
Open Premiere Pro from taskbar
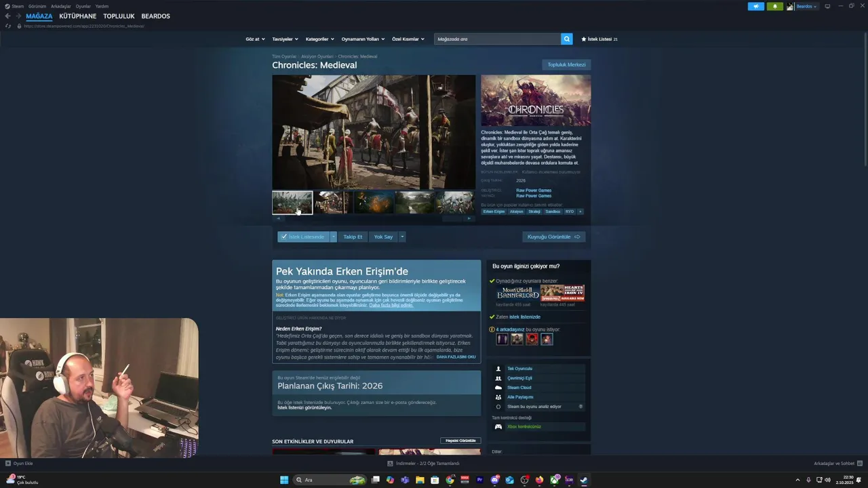coord(479,480)
